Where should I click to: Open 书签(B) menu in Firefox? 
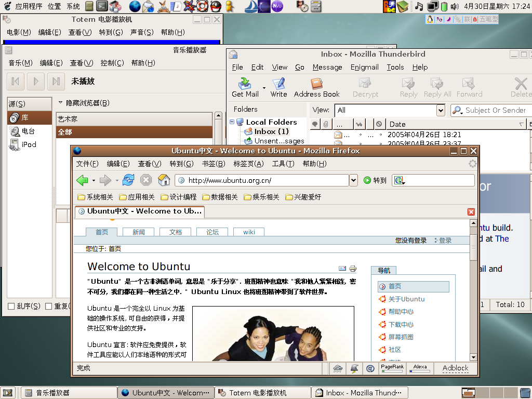[x=214, y=164]
